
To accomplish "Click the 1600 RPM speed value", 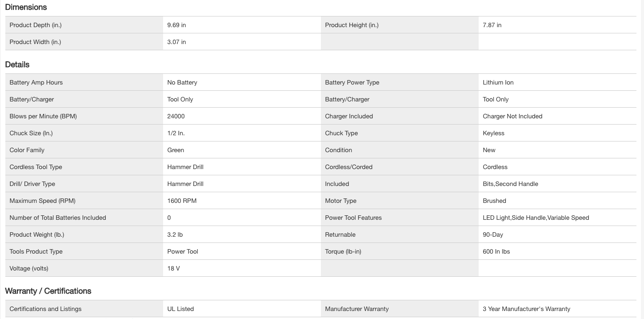I will [182, 201].
